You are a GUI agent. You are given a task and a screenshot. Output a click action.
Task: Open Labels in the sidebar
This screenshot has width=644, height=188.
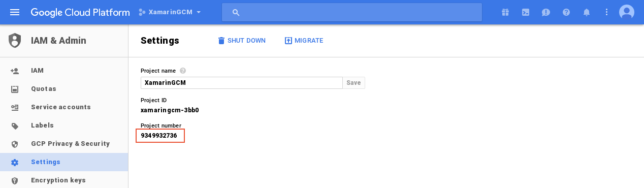tap(64, 126)
